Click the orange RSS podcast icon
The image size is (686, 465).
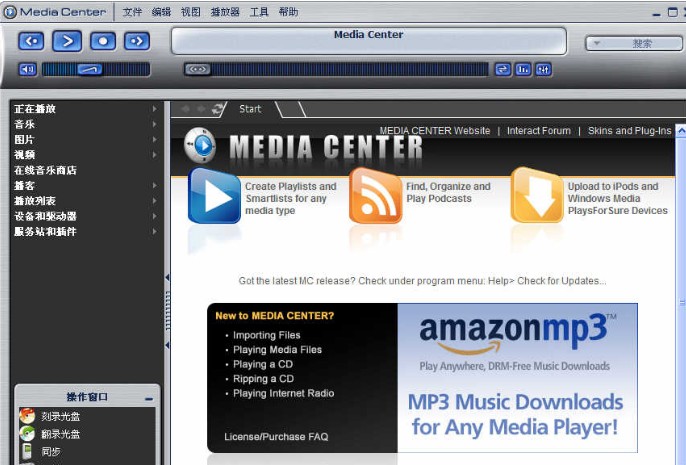pos(375,196)
